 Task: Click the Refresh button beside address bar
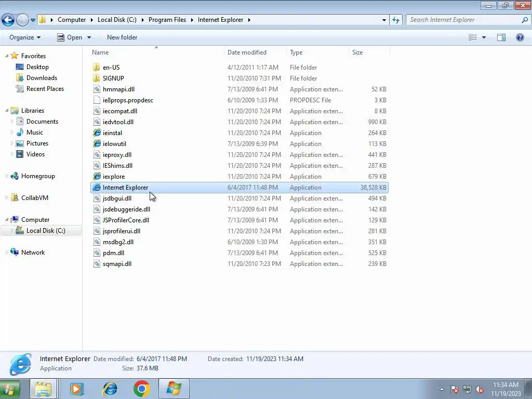pyautogui.click(x=395, y=20)
